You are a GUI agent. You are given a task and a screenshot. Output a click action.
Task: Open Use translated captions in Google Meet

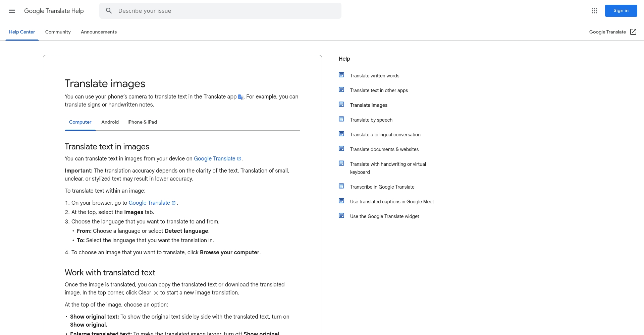click(392, 202)
